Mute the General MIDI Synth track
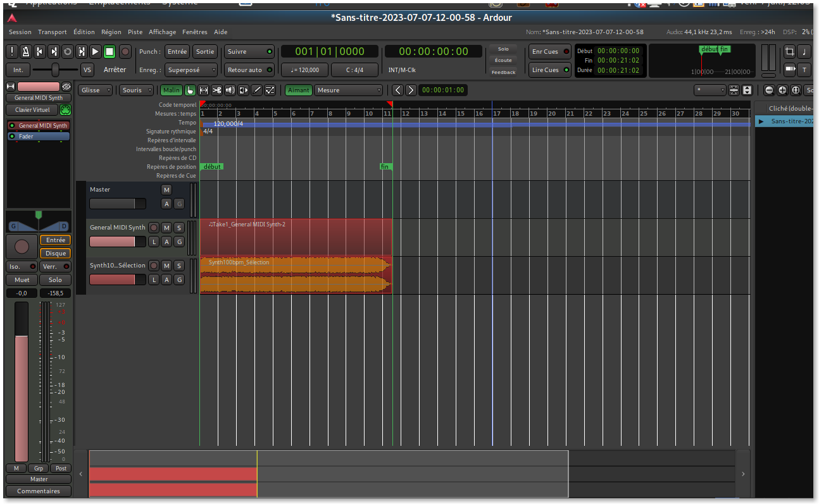Image resolution: width=819 pixels, height=504 pixels. [x=166, y=228]
